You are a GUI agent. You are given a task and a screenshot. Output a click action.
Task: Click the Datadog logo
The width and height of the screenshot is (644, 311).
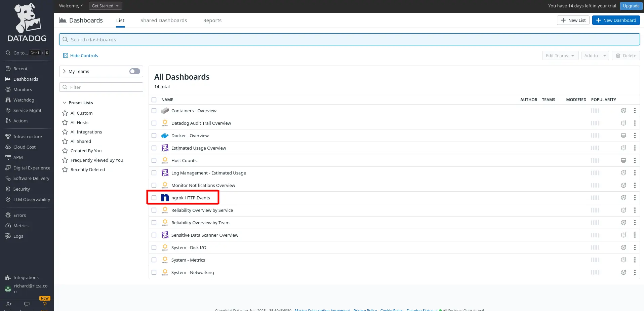[x=27, y=23]
